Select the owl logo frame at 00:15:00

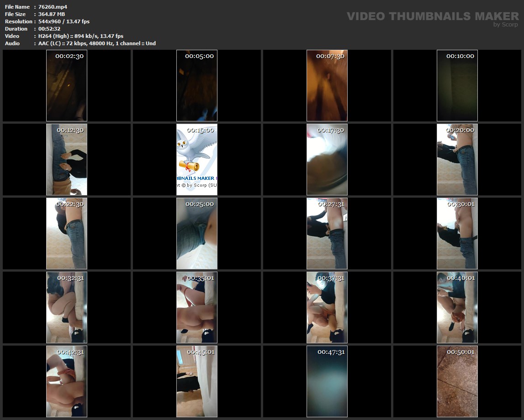(197, 160)
